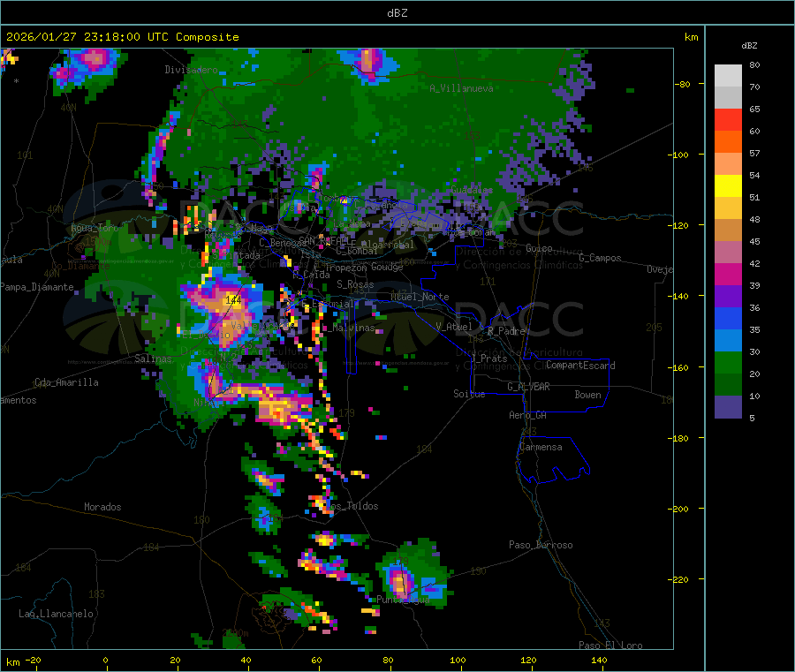Click the Agua_Toro map label

[x=95, y=228]
